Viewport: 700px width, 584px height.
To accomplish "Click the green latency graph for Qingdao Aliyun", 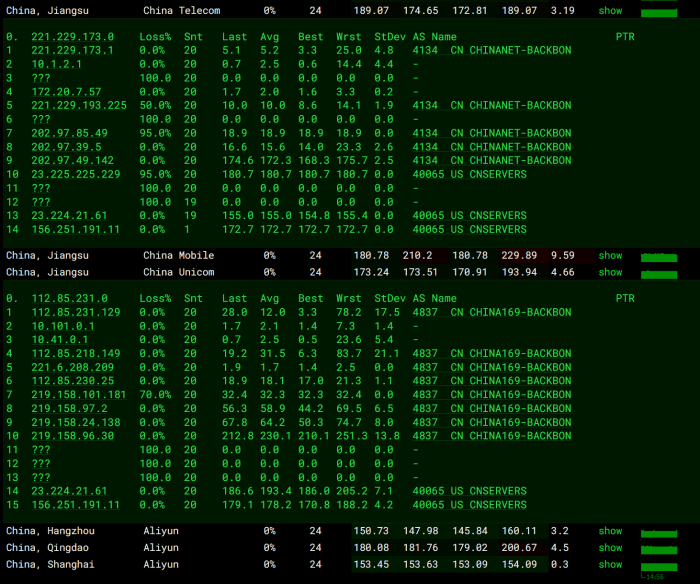I will [659, 550].
